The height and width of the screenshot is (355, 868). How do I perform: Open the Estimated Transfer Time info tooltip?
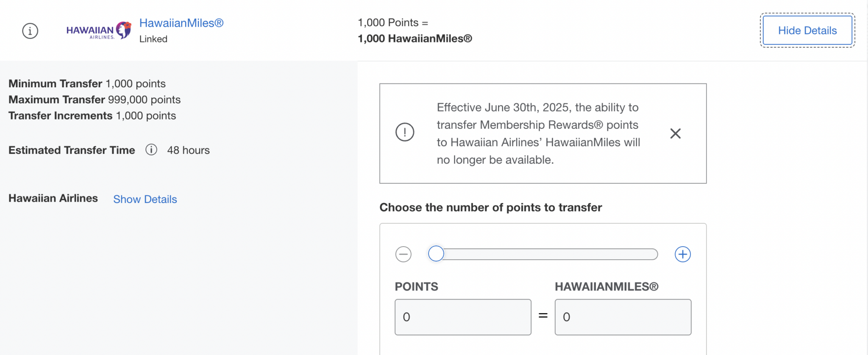click(x=151, y=150)
